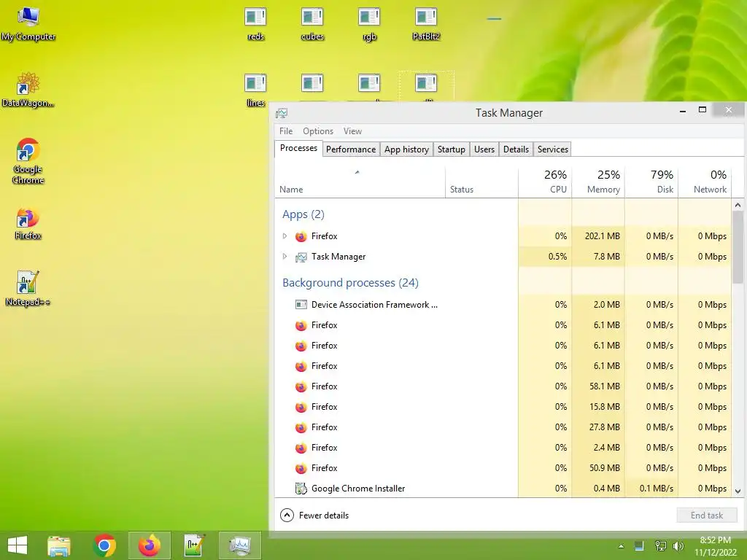The width and height of the screenshot is (747, 560).
Task: Open the Options menu
Action: point(318,131)
